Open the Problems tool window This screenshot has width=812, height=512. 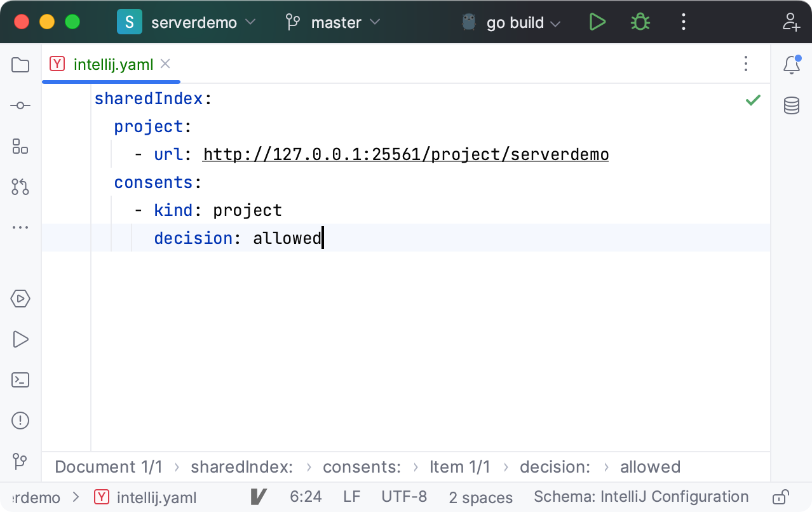[x=20, y=420]
